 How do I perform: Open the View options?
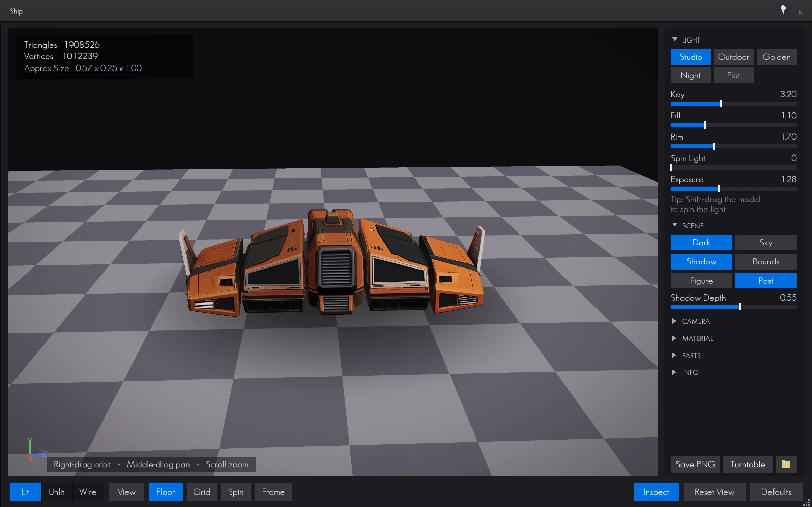point(126,492)
